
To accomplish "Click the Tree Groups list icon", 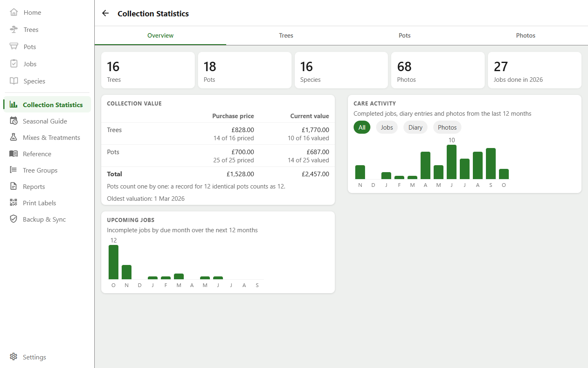I will pyautogui.click(x=13, y=170).
